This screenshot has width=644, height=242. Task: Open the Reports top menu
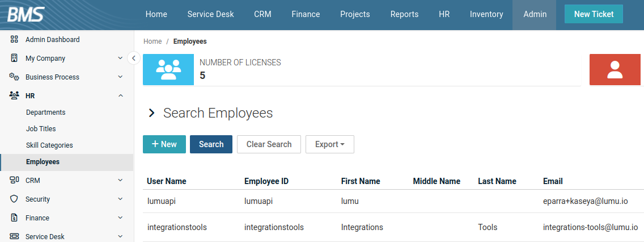404,14
